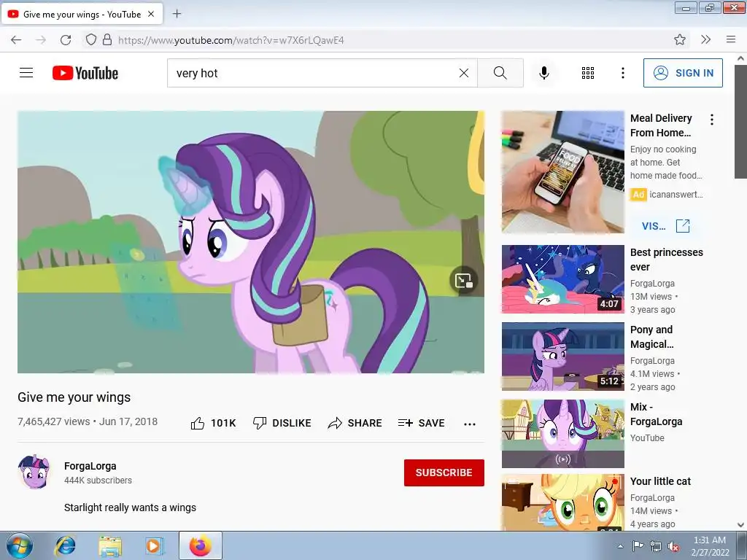The image size is (747, 560).
Task: Go forward in Firefox
Action: tap(41, 40)
